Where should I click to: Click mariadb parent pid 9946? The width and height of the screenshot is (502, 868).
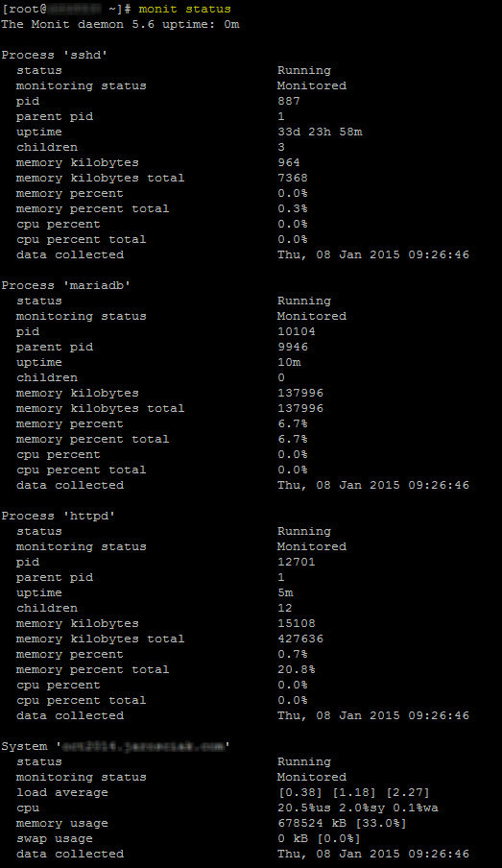point(292,347)
